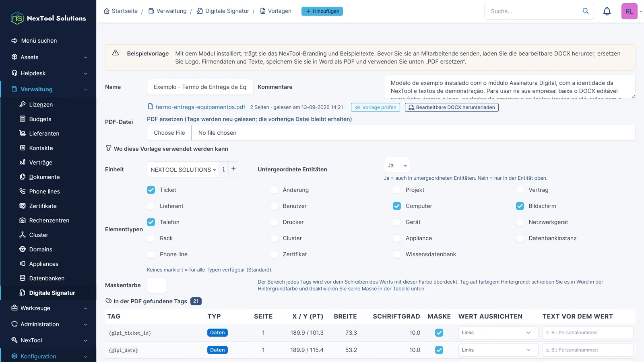644x362 pixels.
Task: Click the Cluster sidebar icon
Action: pyautogui.click(x=23, y=235)
